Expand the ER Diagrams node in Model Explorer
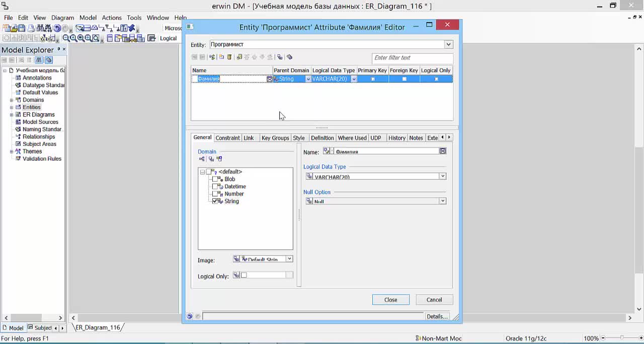This screenshot has width=644, height=344. (12, 115)
